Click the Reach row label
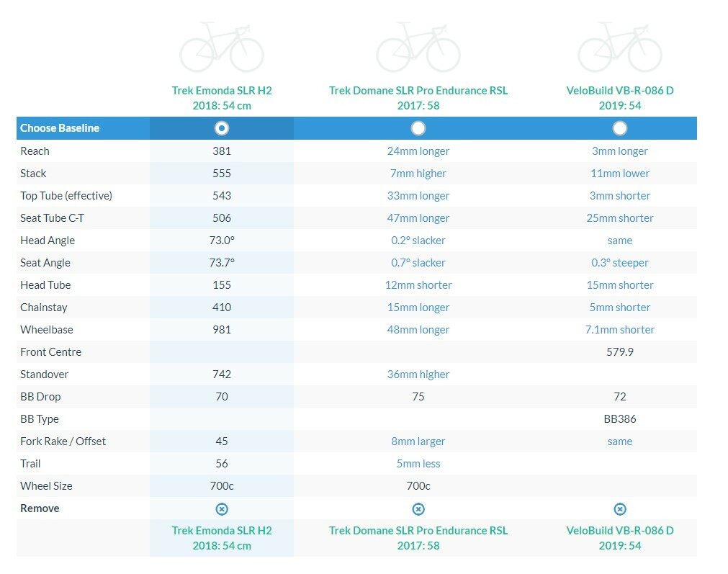Image resolution: width=728 pixels, height=574 pixels. pos(35,151)
